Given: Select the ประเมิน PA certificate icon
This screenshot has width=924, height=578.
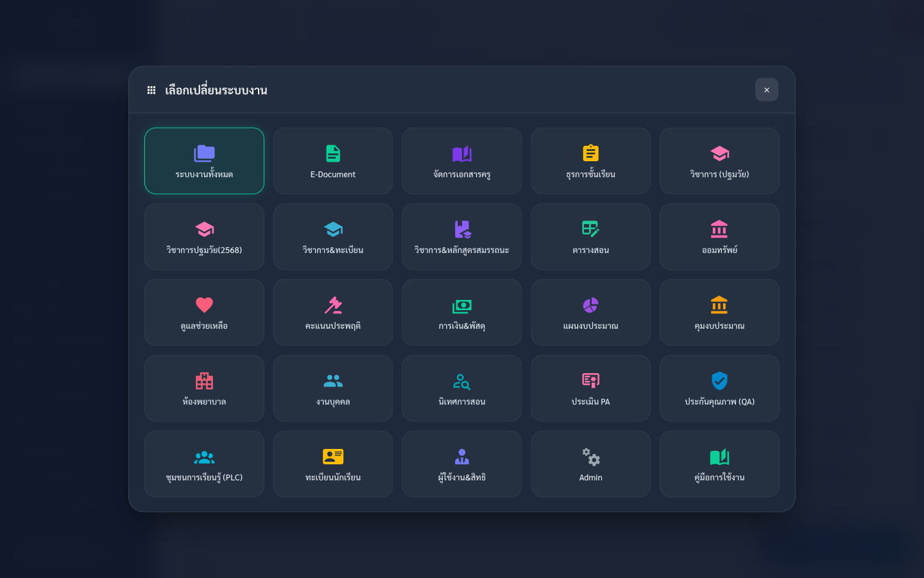Looking at the screenshot, I should coord(590,381).
